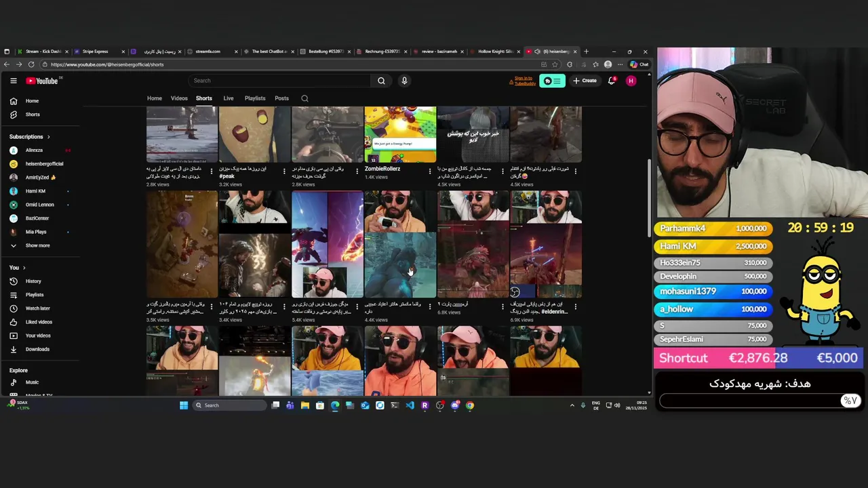Open the BaziCenter subscription channel

click(x=37, y=218)
